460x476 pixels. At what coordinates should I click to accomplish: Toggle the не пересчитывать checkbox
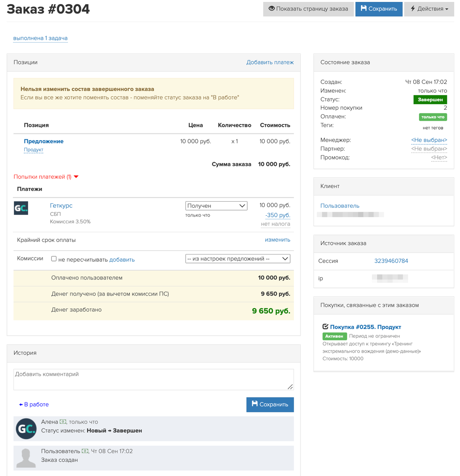pyautogui.click(x=54, y=259)
